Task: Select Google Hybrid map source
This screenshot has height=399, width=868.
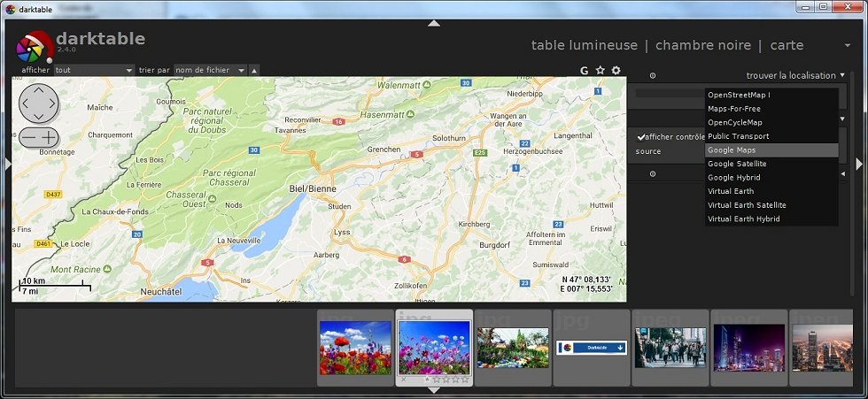Action: pos(771,178)
